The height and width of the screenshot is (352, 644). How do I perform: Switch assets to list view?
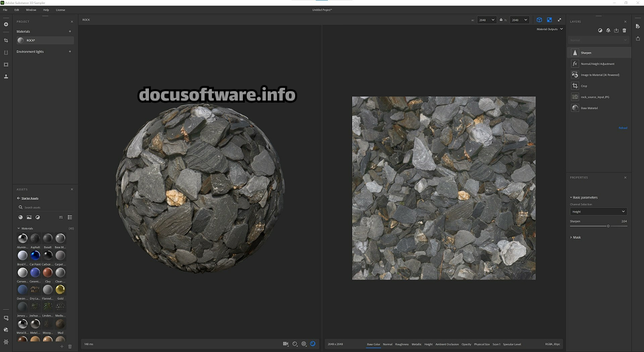pyautogui.click(x=70, y=217)
